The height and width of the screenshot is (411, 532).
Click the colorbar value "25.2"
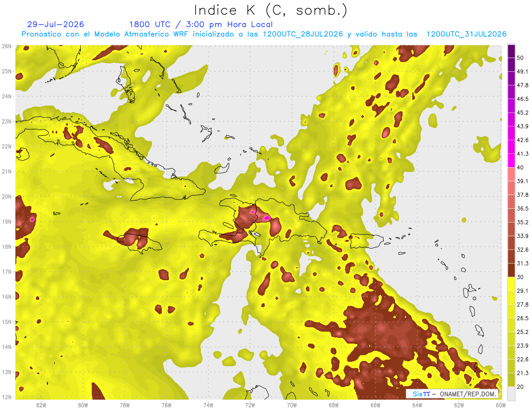(523, 332)
